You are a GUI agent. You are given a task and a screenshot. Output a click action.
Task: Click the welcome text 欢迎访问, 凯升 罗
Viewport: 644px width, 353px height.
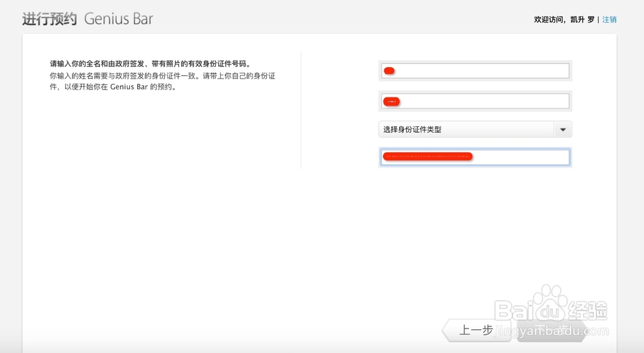tap(564, 19)
